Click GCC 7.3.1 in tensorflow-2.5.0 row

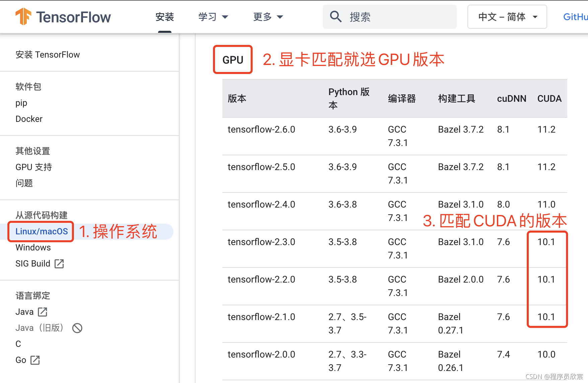click(398, 173)
